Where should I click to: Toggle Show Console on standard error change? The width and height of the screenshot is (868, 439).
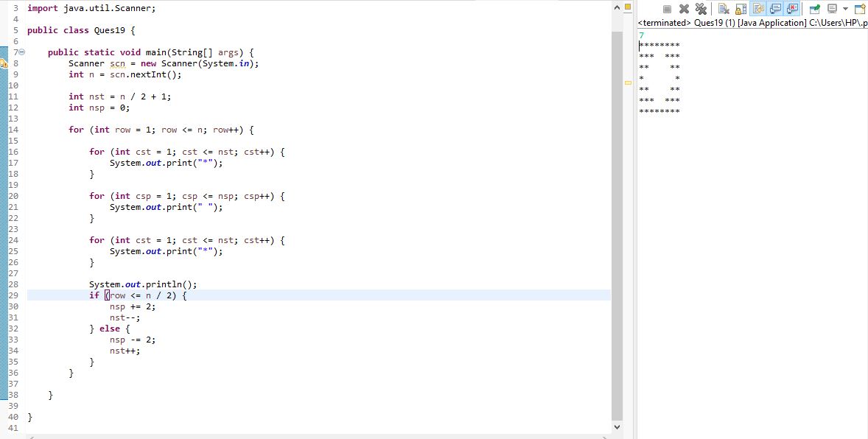point(793,10)
